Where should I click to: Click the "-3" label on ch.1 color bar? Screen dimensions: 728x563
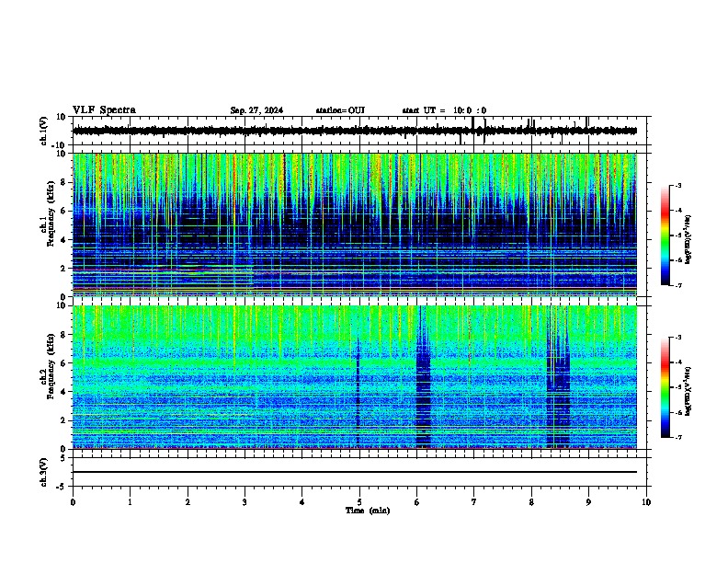[678, 186]
